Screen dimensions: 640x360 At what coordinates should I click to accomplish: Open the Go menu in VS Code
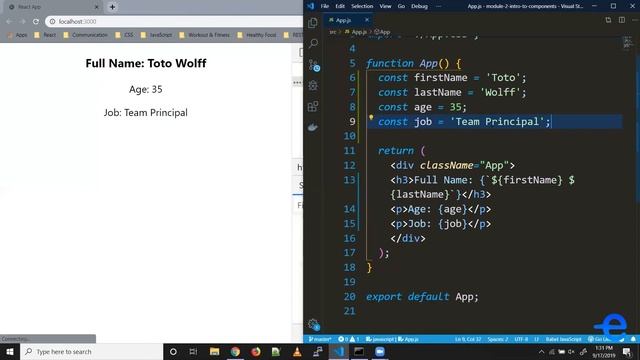401,6
